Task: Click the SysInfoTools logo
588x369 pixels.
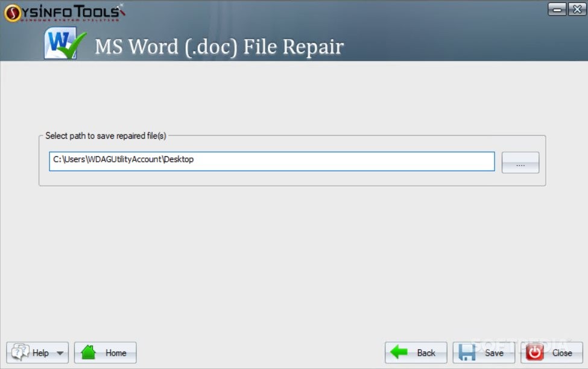Action: pyautogui.click(x=65, y=13)
